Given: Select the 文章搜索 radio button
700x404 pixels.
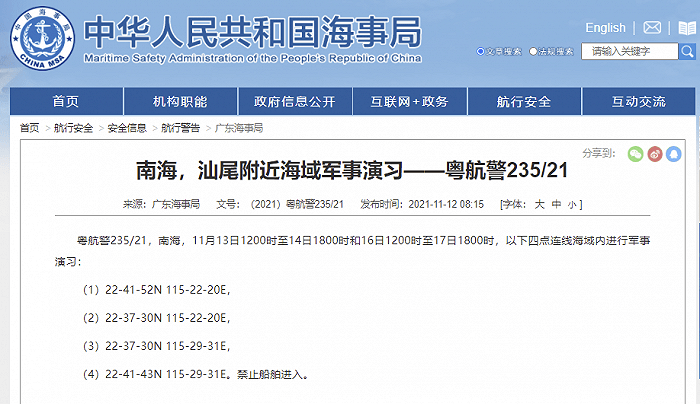Looking at the screenshot, I should tap(482, 50).
